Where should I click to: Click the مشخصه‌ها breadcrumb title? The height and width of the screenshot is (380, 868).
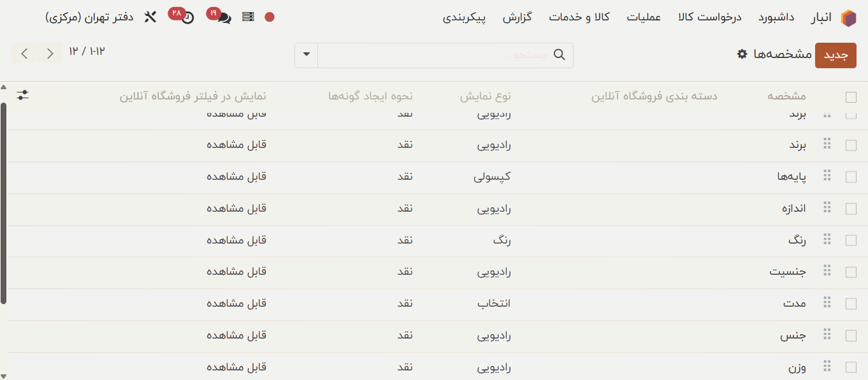coord(783,54)
